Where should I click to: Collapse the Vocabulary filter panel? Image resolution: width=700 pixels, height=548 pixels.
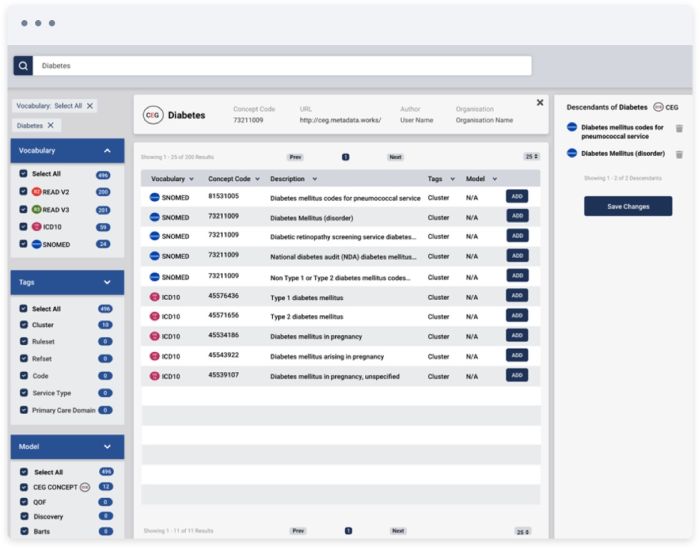[107, 151]
